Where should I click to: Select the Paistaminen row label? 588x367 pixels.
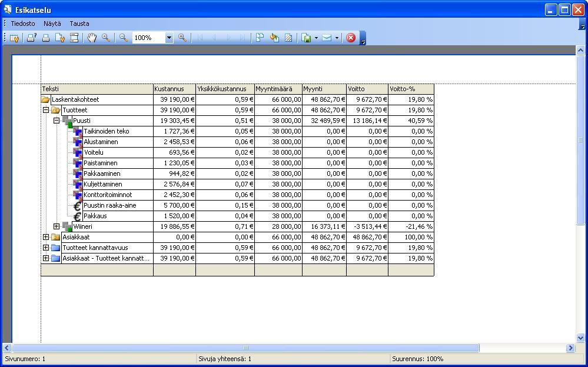[101, 163]
